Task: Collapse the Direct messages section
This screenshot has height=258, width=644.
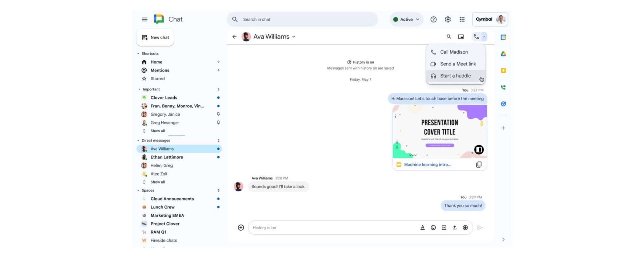Action: [x=138, y=141]
